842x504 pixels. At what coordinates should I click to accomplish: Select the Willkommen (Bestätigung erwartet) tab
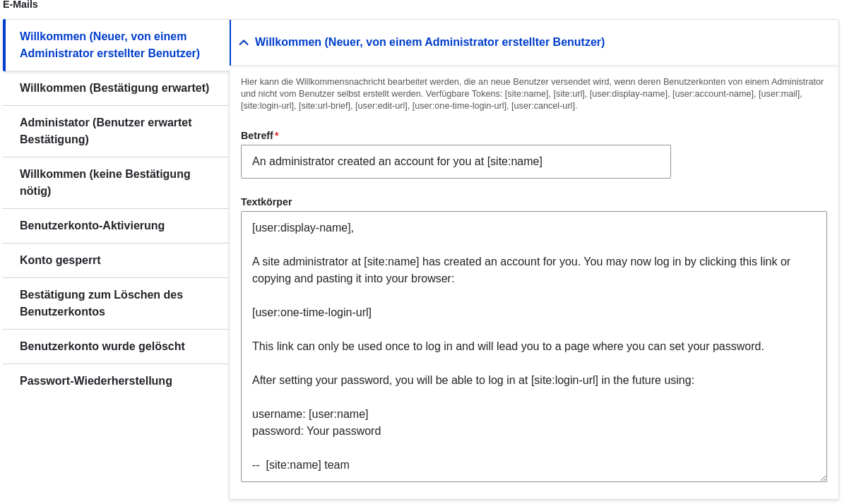click(x=116, y=88)
